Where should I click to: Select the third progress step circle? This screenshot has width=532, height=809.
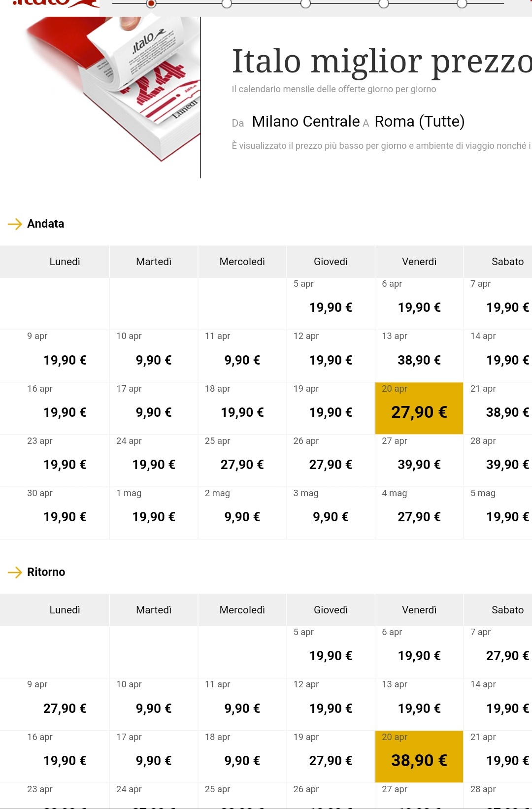pos(305,4)
